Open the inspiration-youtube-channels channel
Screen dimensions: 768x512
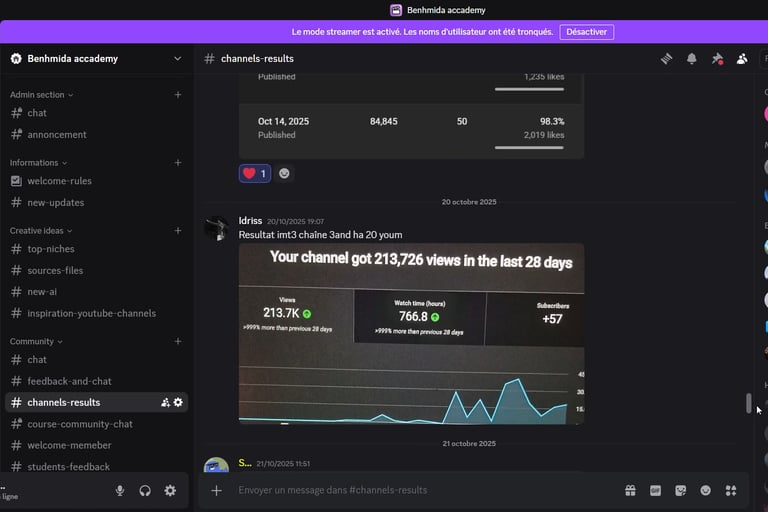point(96,314)
